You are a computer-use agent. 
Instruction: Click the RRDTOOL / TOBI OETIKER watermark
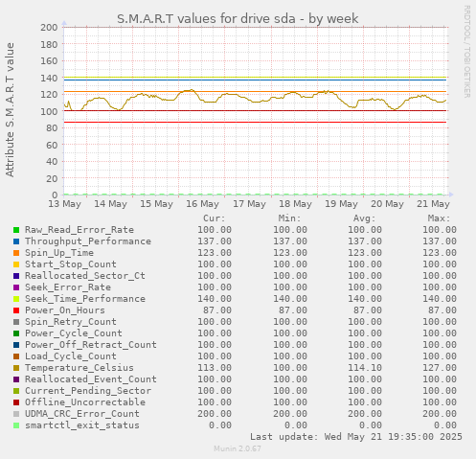[x=467, y=52]
